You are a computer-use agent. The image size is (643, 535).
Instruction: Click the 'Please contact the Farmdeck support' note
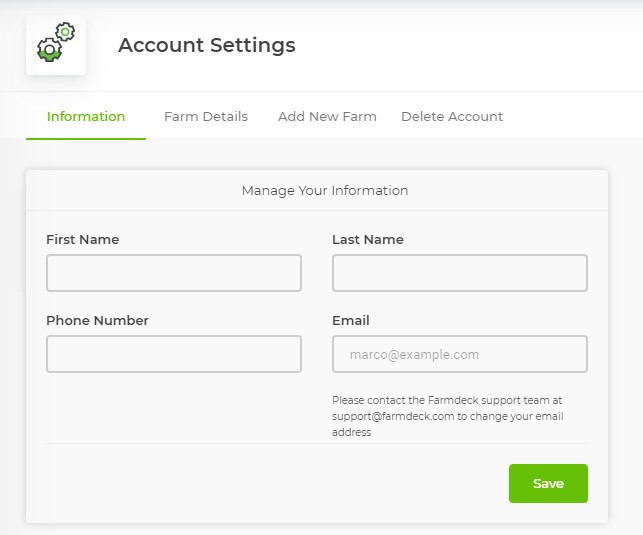[x=447, y=400]
